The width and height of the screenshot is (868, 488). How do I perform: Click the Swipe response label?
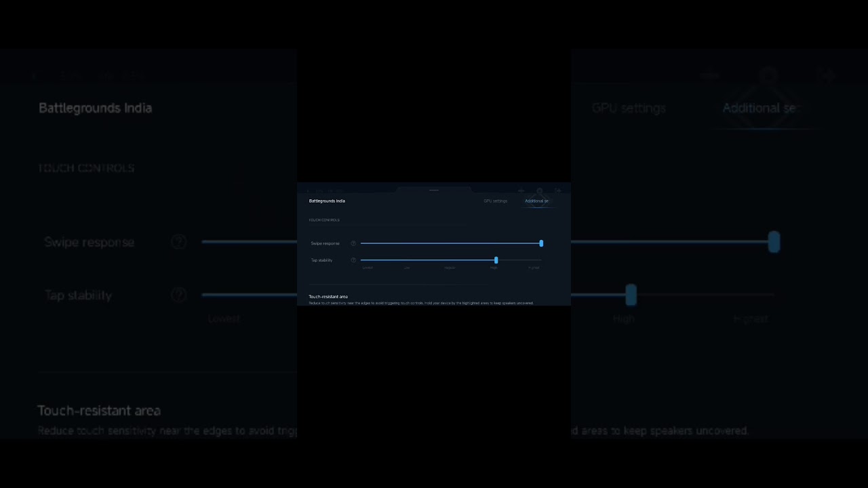(x=325, y=243)
